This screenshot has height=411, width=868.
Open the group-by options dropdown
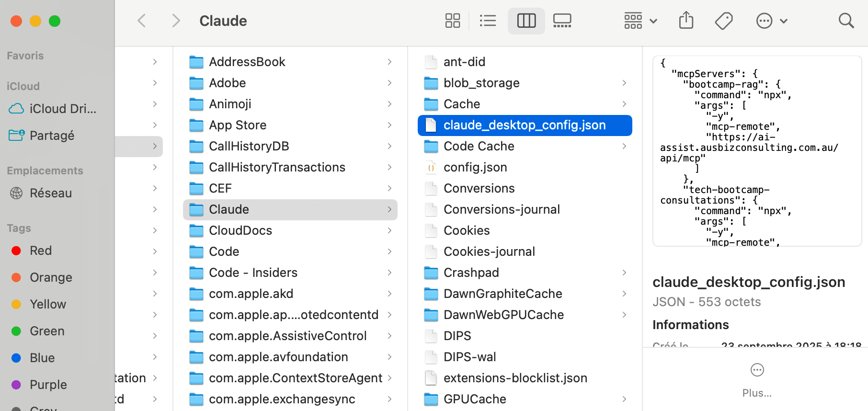[x=640, y=21]
